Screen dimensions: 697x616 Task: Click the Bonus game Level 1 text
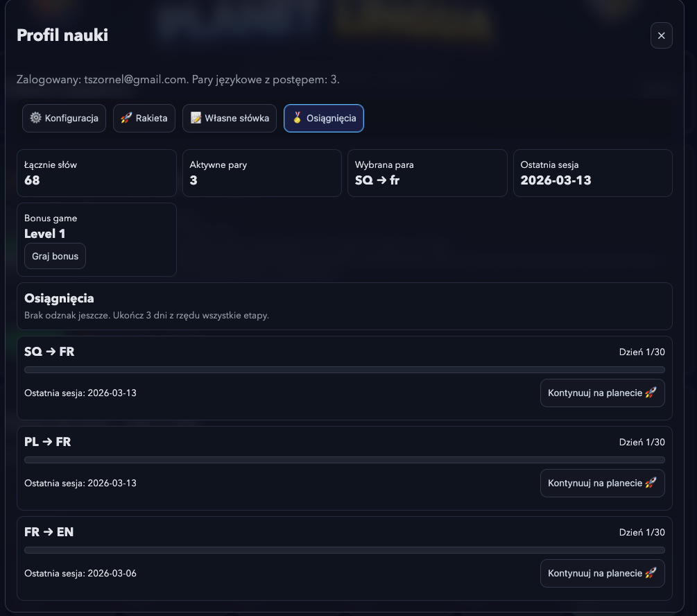pos(45,234)
